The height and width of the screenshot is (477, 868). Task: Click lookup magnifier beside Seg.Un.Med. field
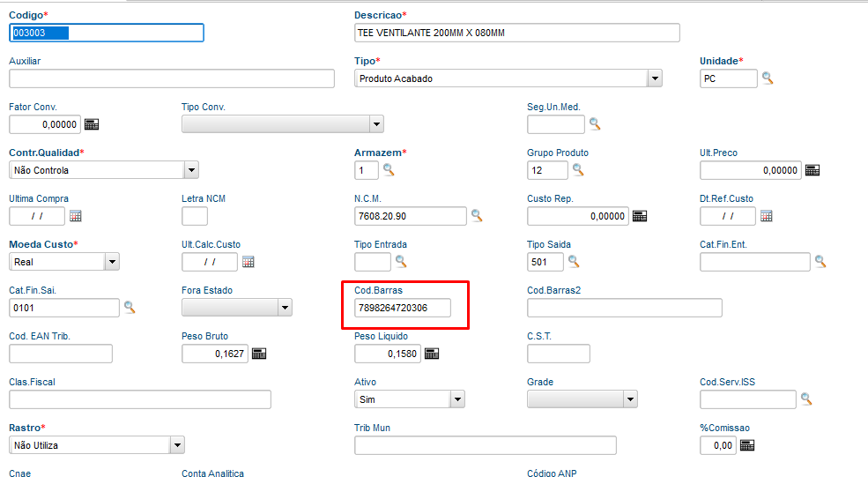coord(595,124)
